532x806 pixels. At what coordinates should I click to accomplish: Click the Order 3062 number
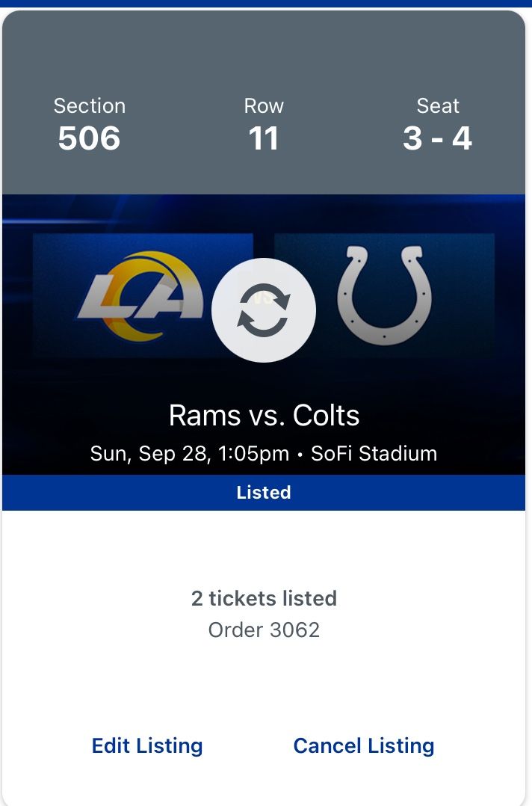pyautogui.click(x=264, y=630)
